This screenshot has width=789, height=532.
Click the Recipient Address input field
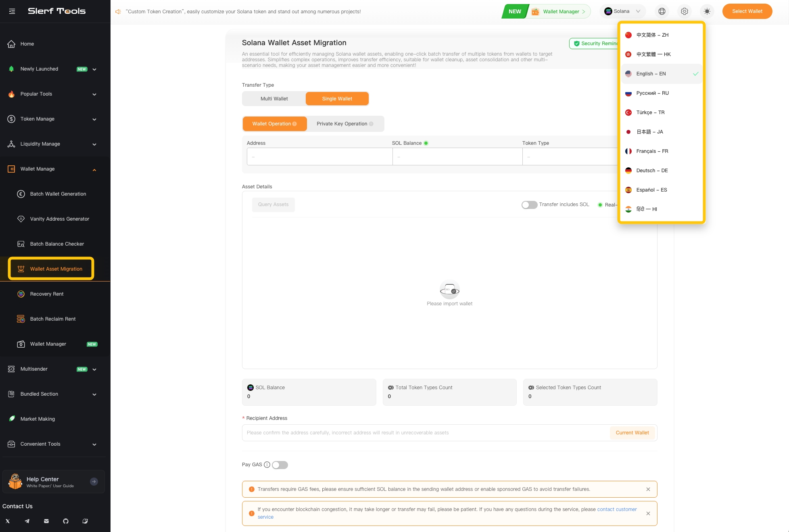403,432
